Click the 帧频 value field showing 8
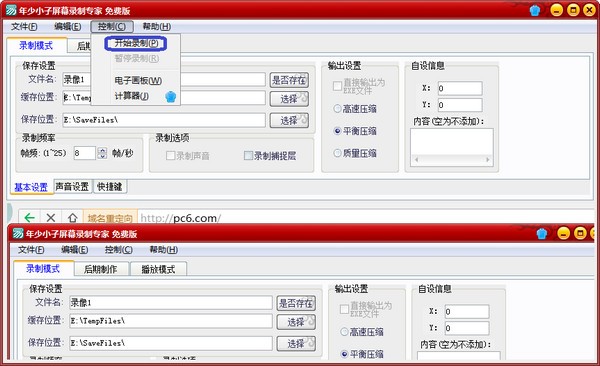 (x=84, y=153)
